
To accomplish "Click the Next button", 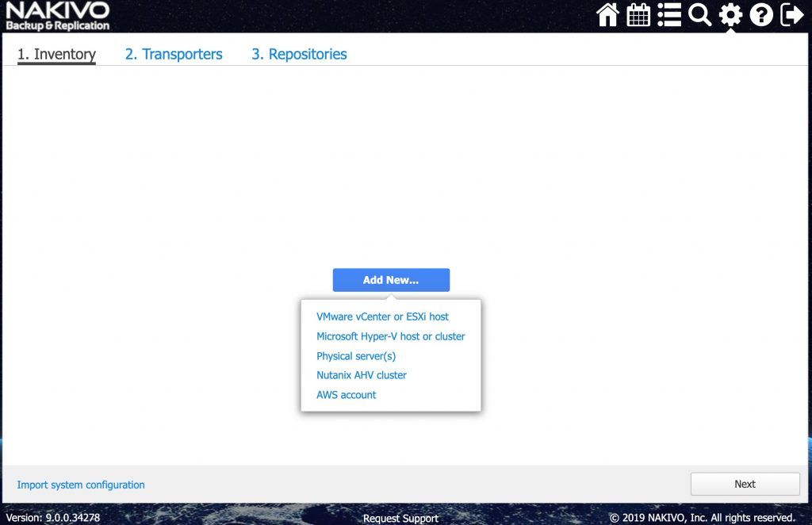I will [x=745, y=484].
